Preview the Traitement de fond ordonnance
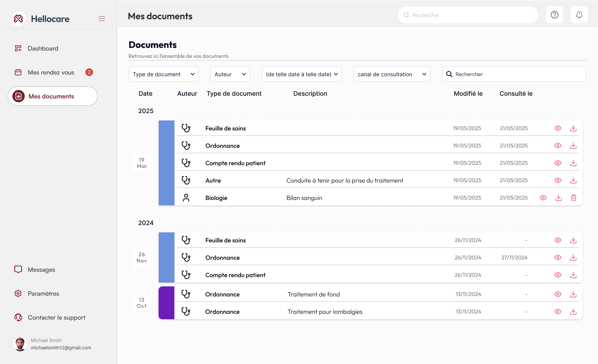 (558, 294)
